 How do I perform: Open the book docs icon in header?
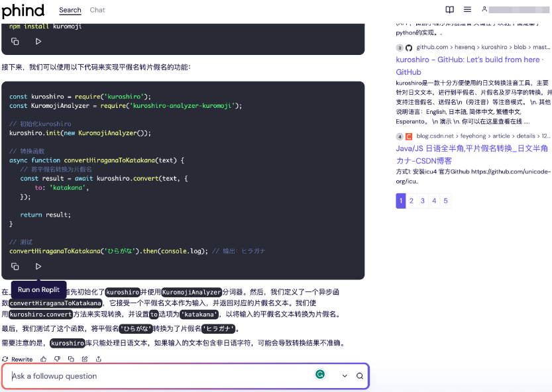pyautogui.click(x=449, y=9)
